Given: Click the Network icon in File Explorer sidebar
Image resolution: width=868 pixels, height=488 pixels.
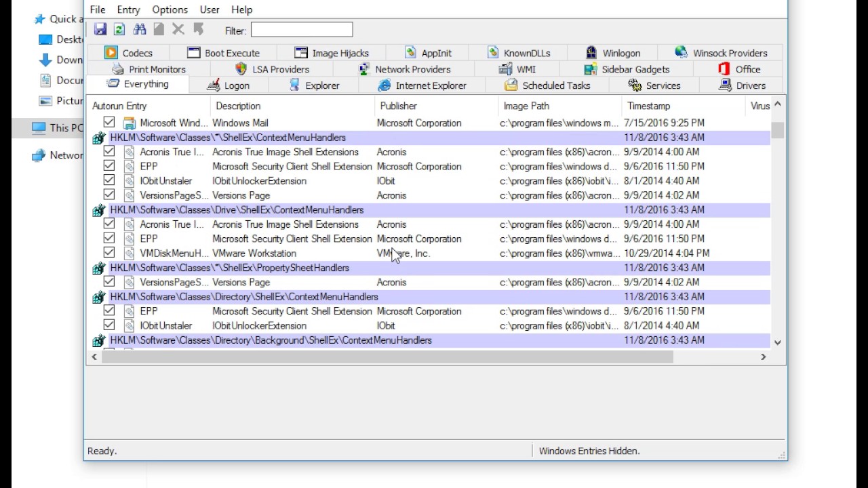Looking at the screenshot, I should [39, 155].
